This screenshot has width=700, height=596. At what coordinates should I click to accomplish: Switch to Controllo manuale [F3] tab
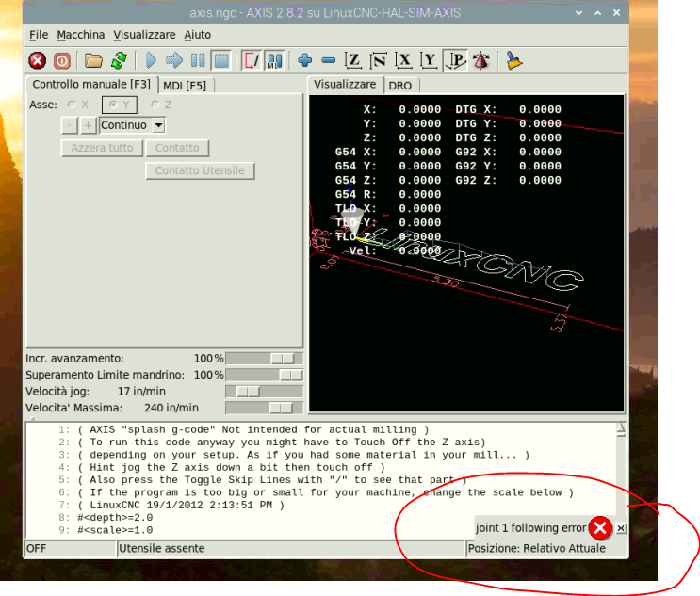(91, 85)
